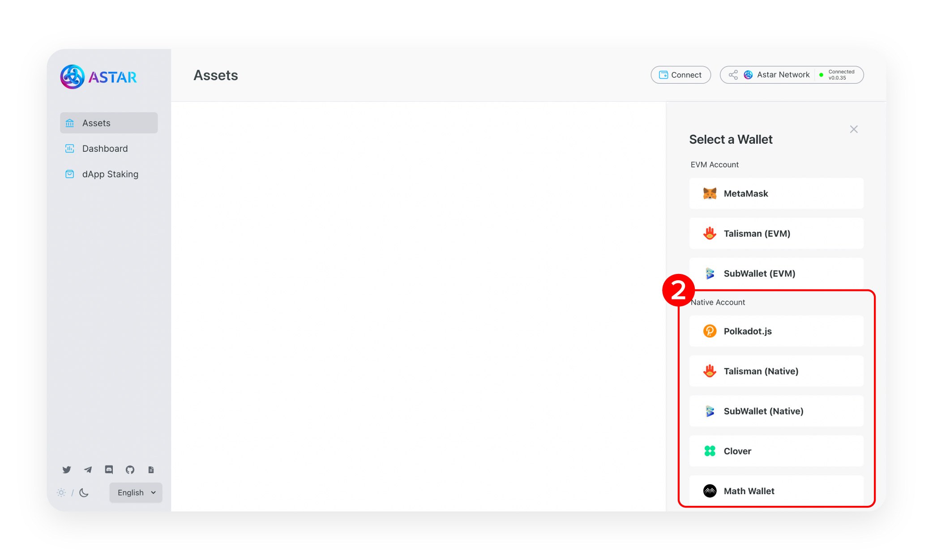This screenshot has height=560, width=933.
Task: Choose the Clover wallet option
Action: coord(776,451)
